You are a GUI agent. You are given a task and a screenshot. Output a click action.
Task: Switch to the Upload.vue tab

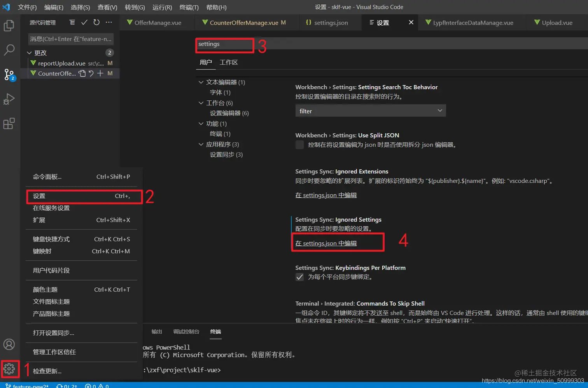[557, 23]
